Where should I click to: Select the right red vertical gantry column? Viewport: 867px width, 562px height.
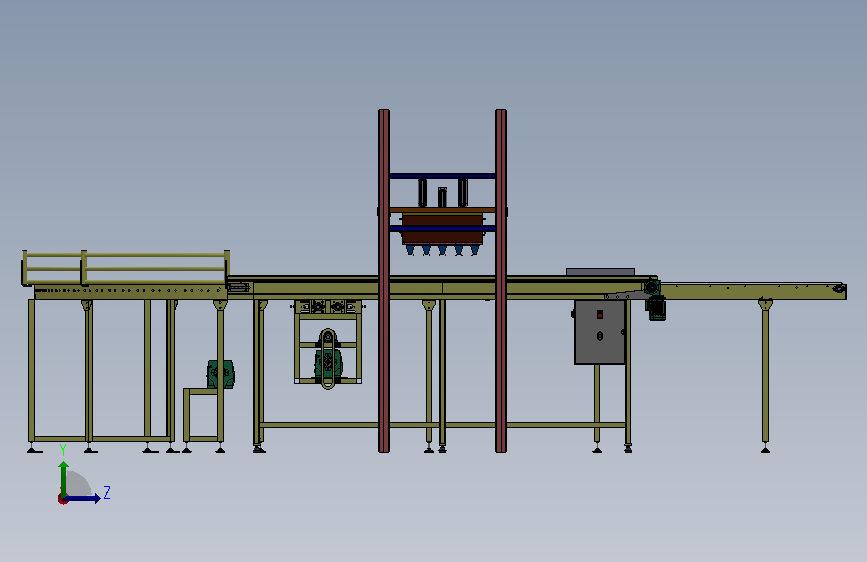501,281
